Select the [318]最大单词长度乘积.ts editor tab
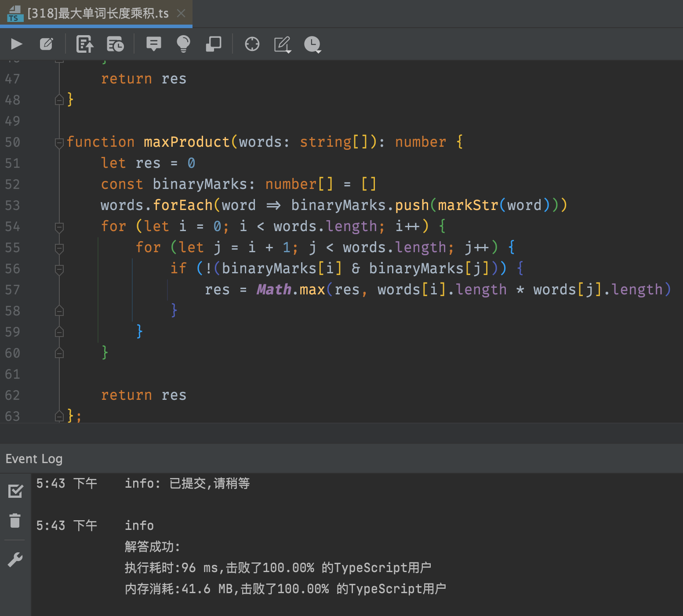 click(96, 14)
